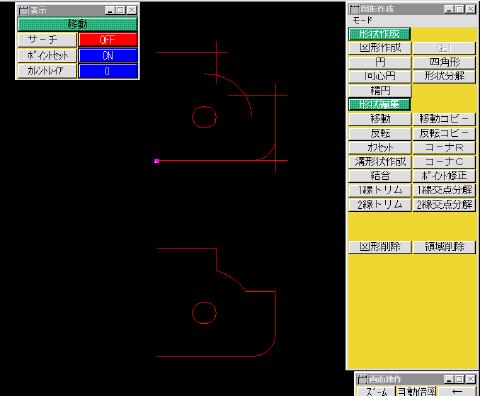Click the magenta start point on the line
The height and width of the screenshot is (396, 480).
(157, 161)
